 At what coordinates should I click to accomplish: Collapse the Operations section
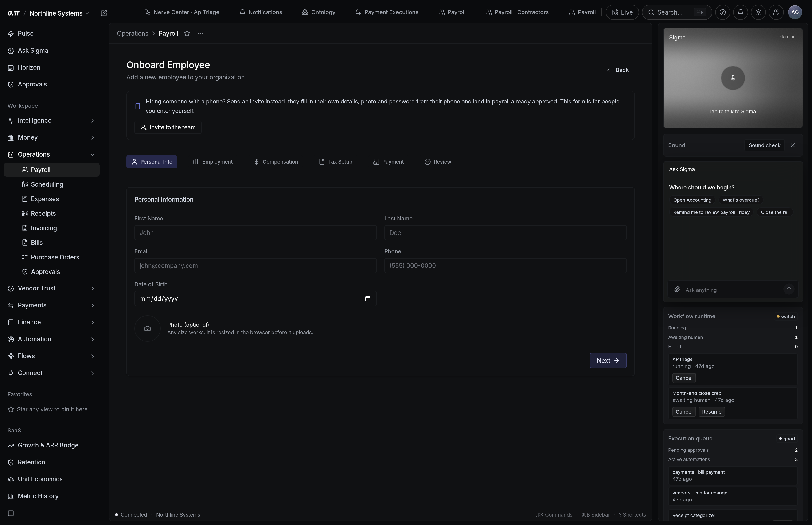pos(51,154)
